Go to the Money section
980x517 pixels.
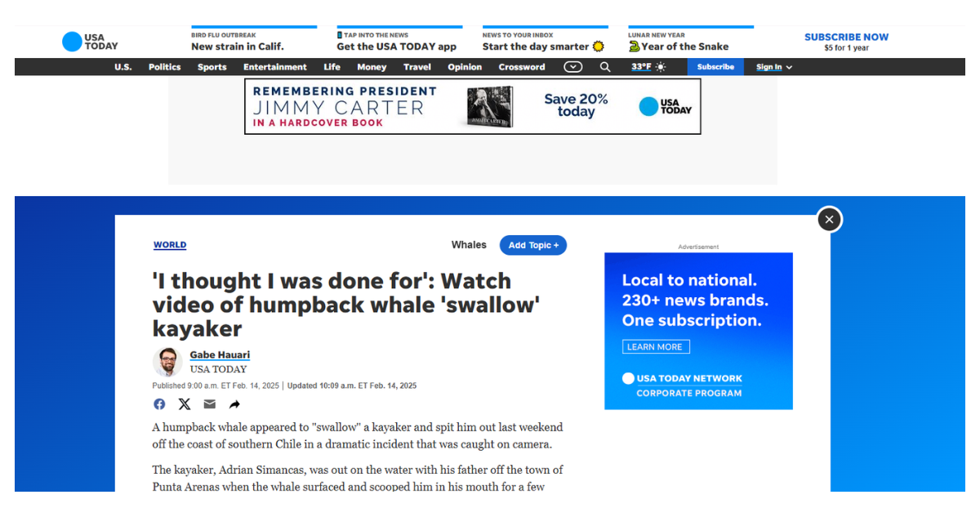pyautogui.click(x=372, y=67)
